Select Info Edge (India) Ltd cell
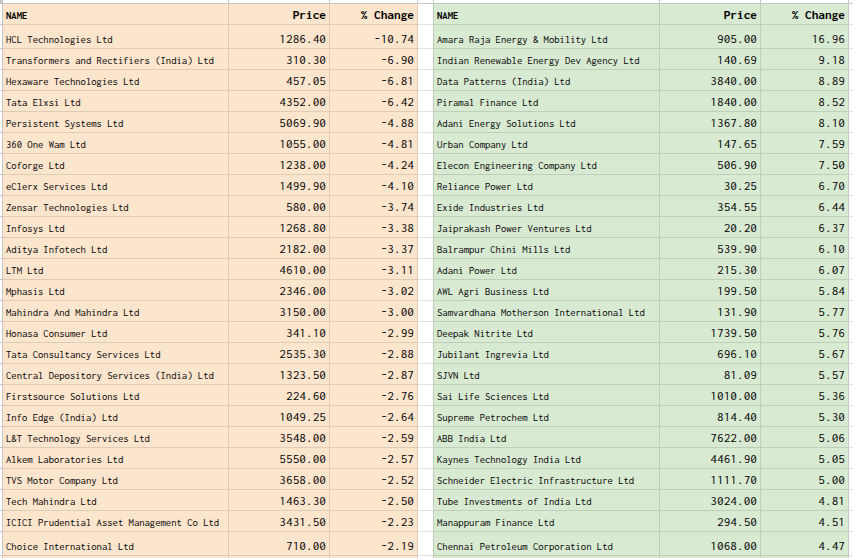Screen dimensions: 853x558 (115, 418)
